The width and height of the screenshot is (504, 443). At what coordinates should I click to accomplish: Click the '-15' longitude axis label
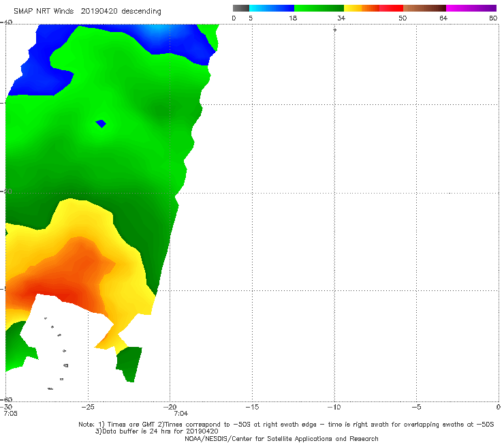point(252,407)
